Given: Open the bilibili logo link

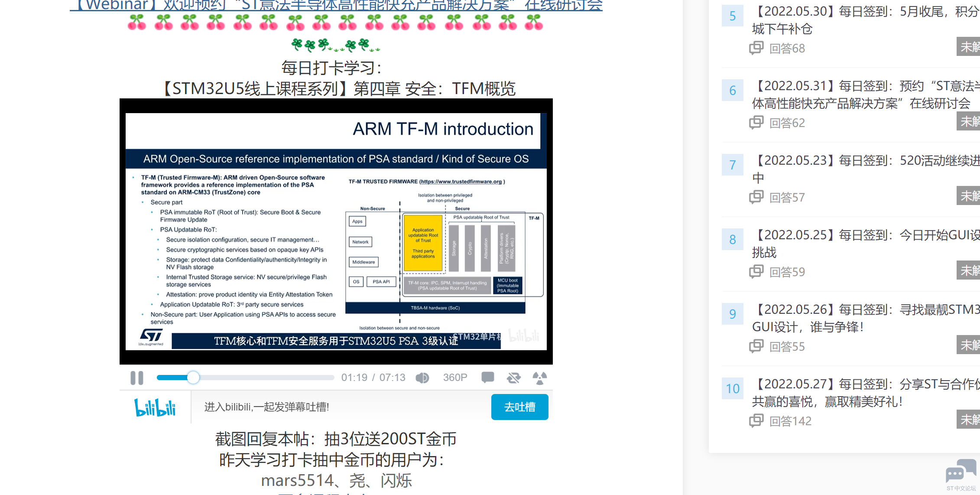Looking at the screenshot, I should pyautogui.click(x=155, y=407).
